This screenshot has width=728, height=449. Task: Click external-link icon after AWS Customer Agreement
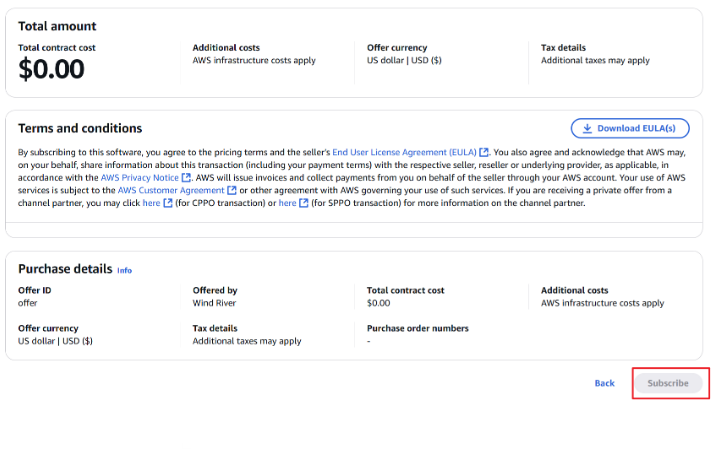[x=232, y=190]
